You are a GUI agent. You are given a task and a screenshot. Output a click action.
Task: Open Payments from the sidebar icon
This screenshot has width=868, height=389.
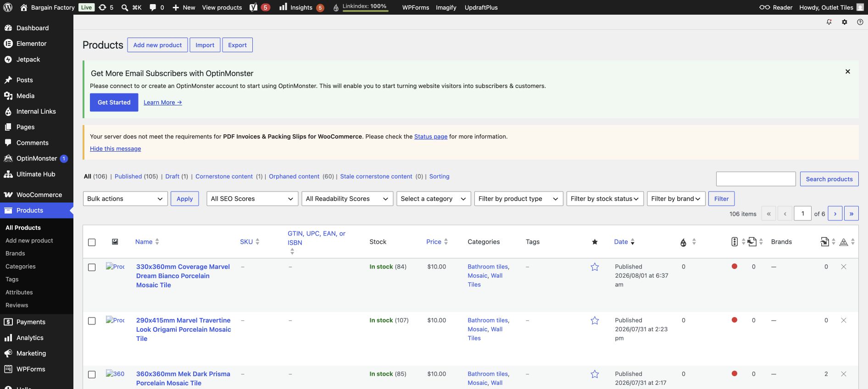coord(8,322)
